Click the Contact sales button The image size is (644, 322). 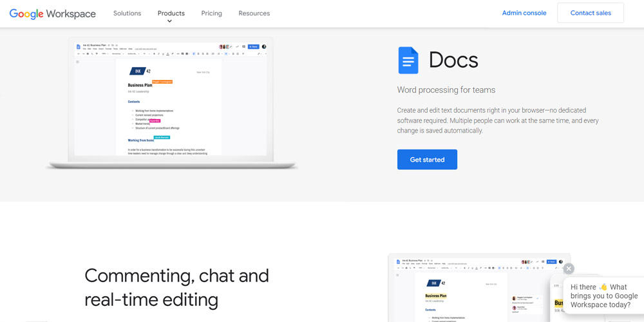tap(591, 13)
